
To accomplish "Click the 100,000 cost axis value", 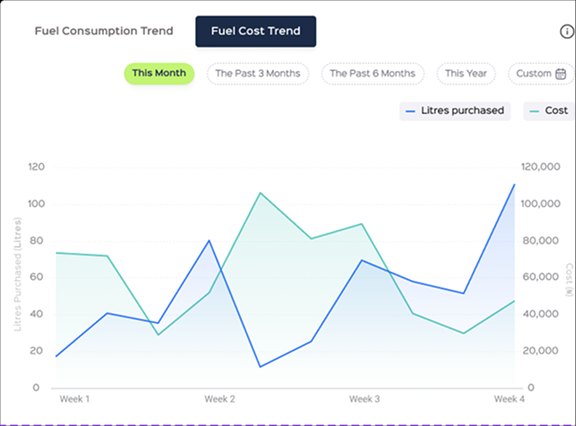I will 540,203.
